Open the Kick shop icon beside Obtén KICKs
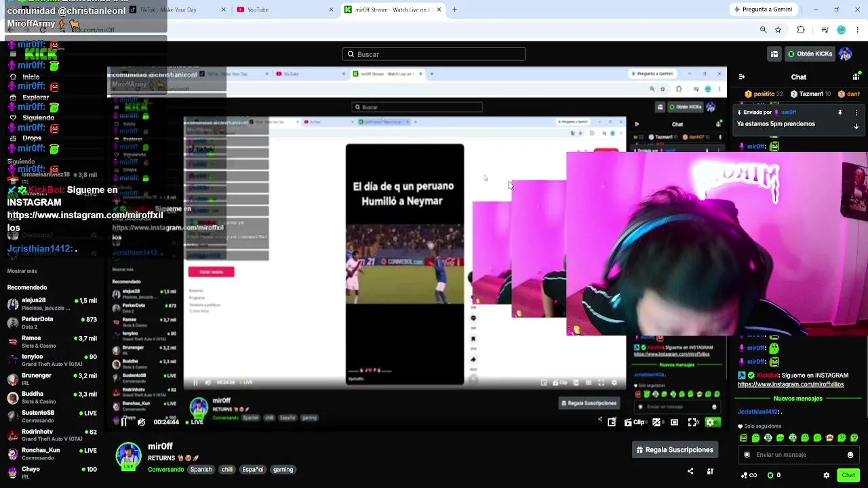 774,54
